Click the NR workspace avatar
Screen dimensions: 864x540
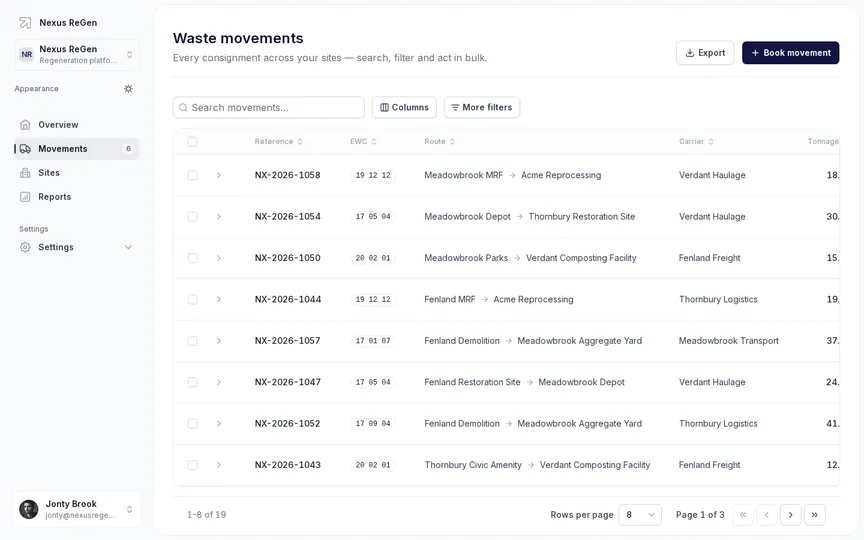[x=26, y=54]
